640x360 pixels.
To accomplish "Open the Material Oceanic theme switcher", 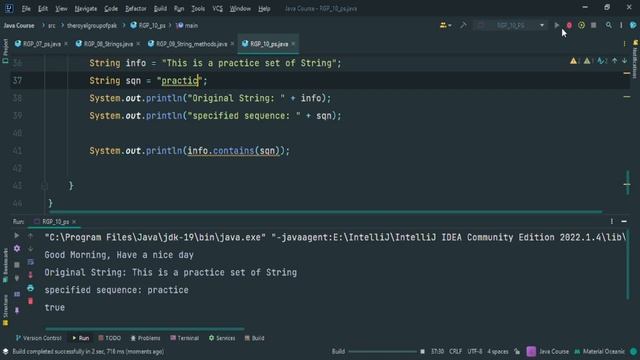I will (599, 351).
